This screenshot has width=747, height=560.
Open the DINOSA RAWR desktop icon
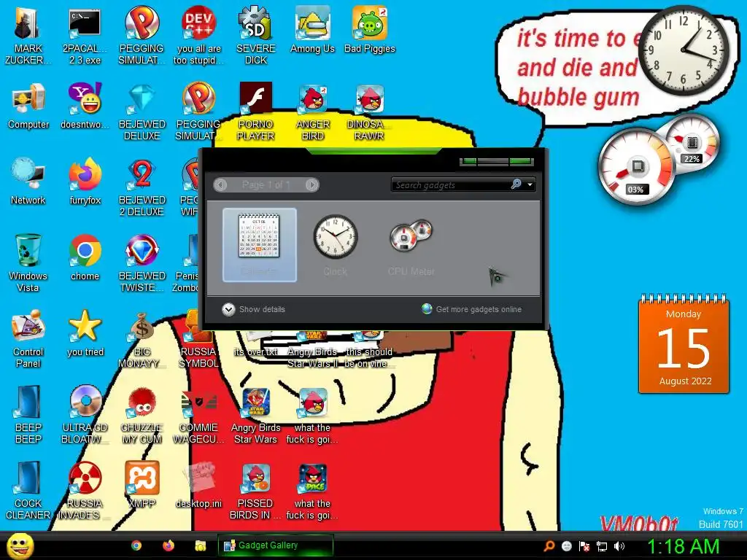370,112
